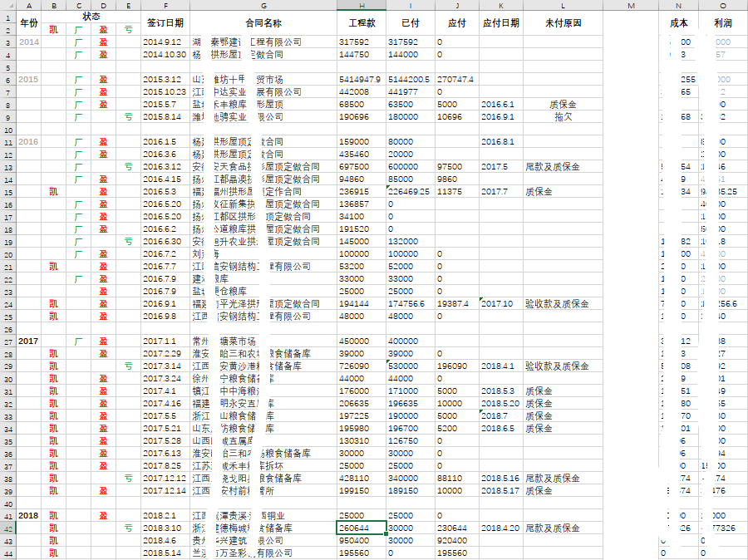
Task: Select date cell 2014.10.30
Action: point(165,55)
